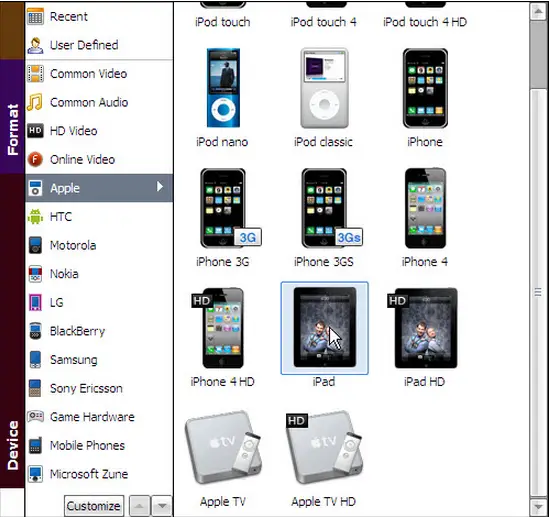
Task: Open the Nokia device category
Action: pyautogui.click(x=99, y=274)
